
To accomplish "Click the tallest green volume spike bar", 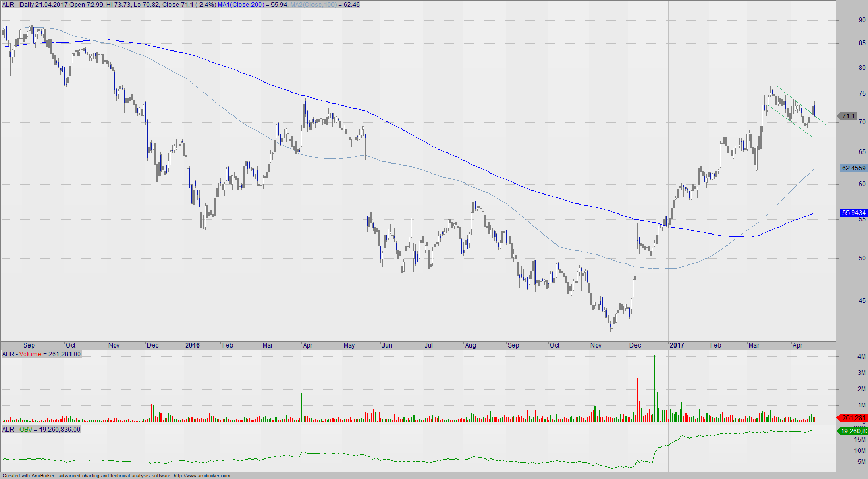I will coord(655,389).
